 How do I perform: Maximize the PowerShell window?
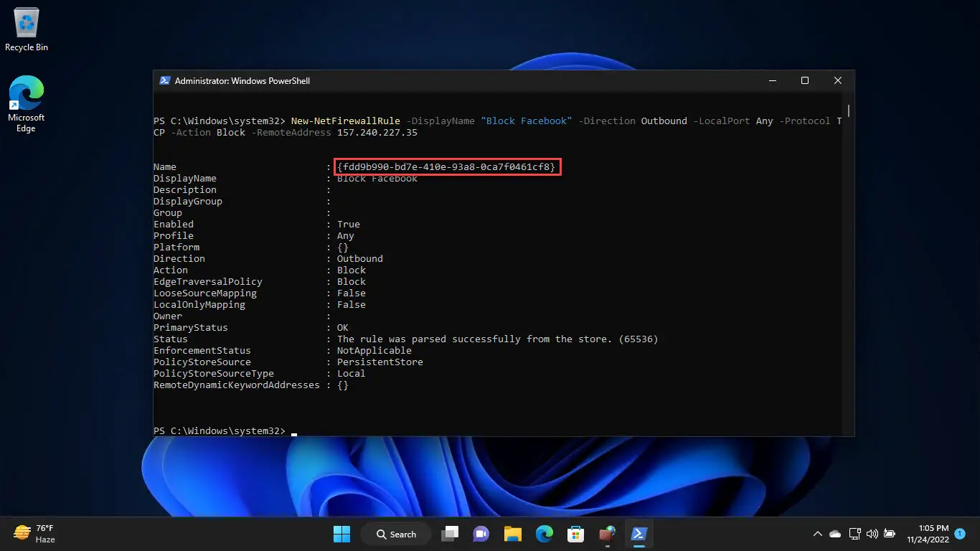pyautogui.click(x=805, y=81)
